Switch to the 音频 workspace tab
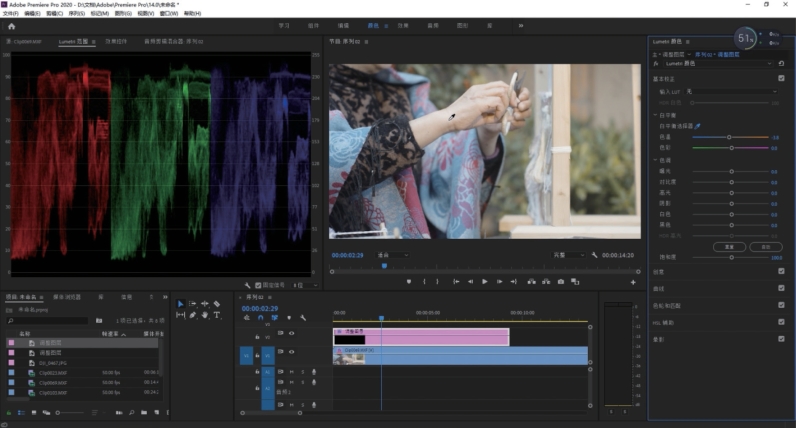Image resolution: width=796 pixels, height=428 pixels. click(433, 25)
